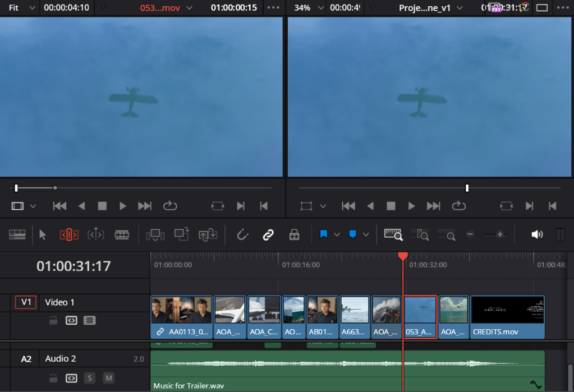This screenshot has height=392, width=574.
Task: Expand the flag color dropdown arrow
Action: point(337,235)
